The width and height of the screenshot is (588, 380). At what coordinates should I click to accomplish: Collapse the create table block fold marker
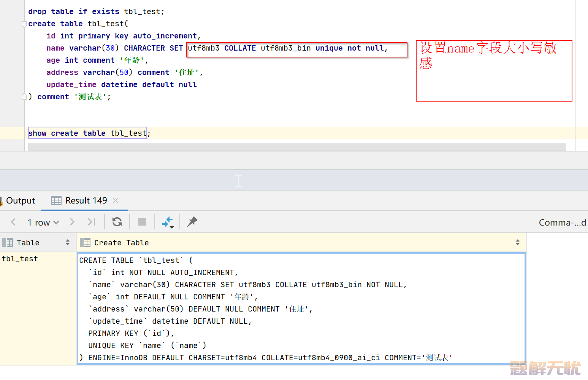24,24
